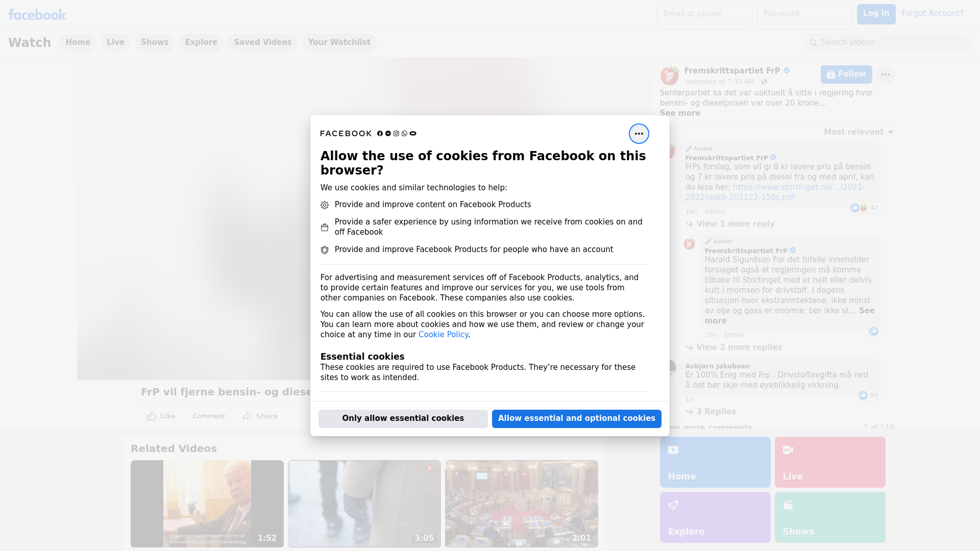The image size is (980, 551).
Task: Expand post text with See more under Senterpartiet
Action: tap(680, 113)
